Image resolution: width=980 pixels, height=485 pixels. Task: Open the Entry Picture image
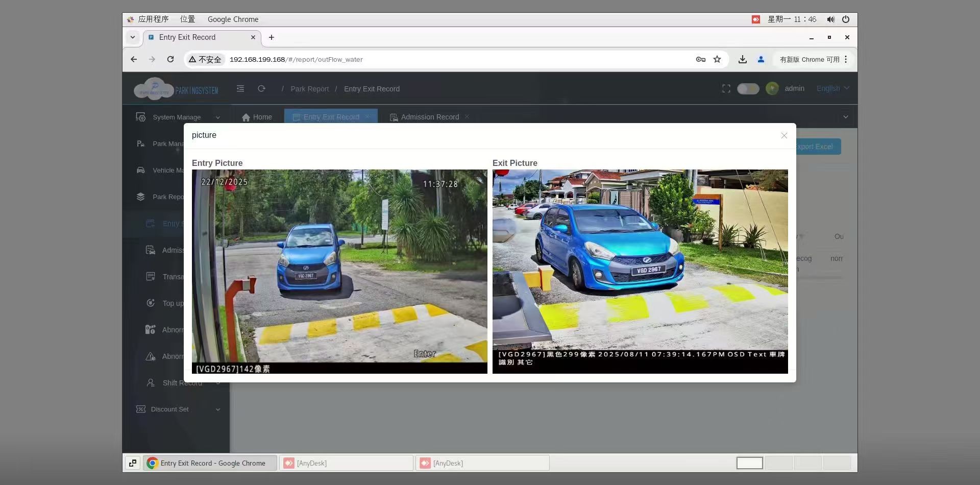click(339, 272)
